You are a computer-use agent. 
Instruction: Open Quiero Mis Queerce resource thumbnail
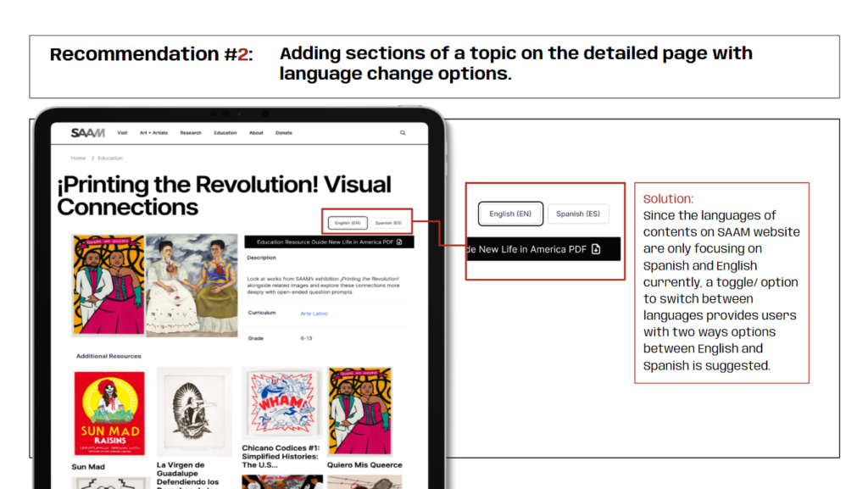point(360,411)
